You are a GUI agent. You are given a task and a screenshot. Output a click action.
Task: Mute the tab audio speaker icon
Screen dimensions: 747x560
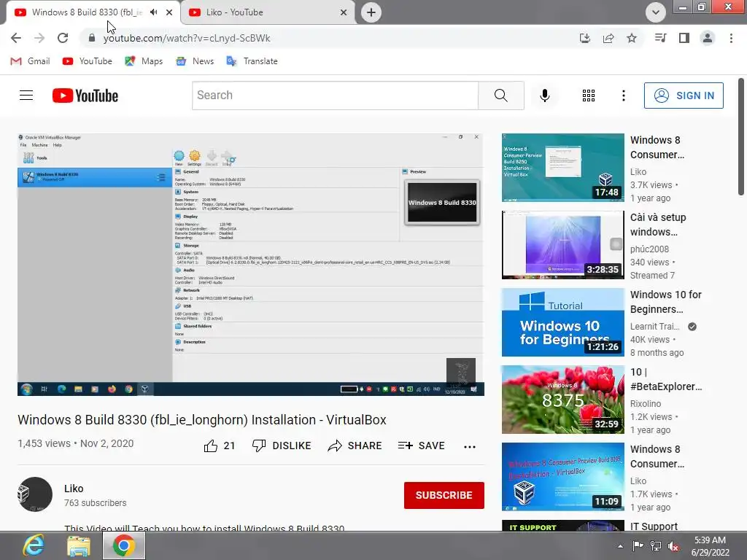tap(153, 12)
